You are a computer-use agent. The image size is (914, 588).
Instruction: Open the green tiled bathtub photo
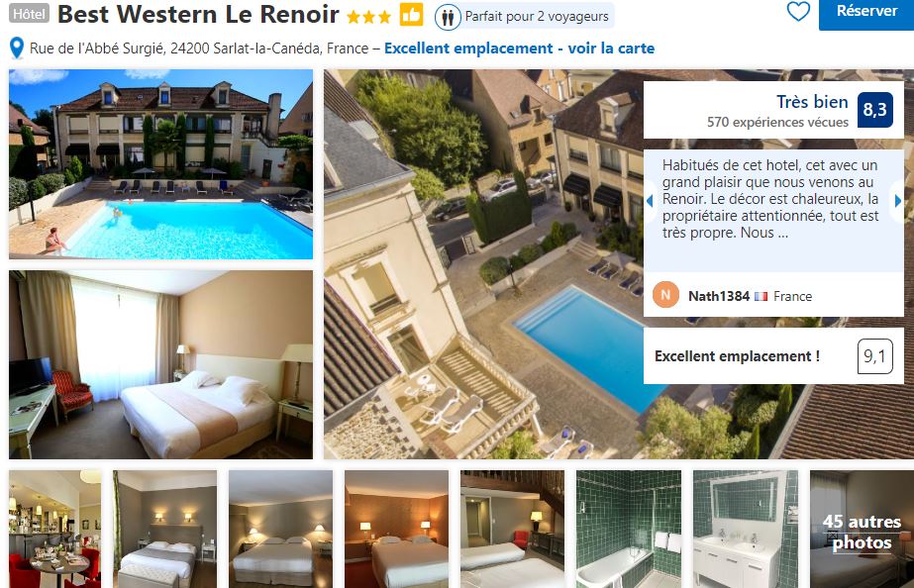point(629,530)
